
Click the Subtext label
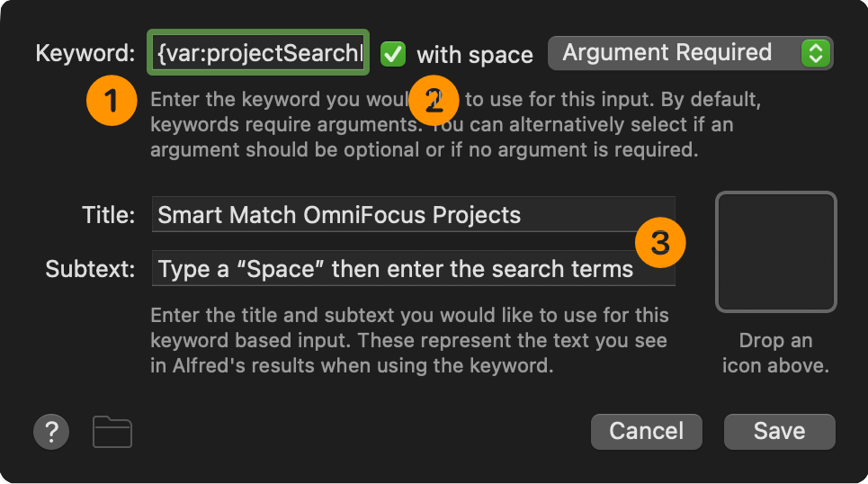[90, 269]
